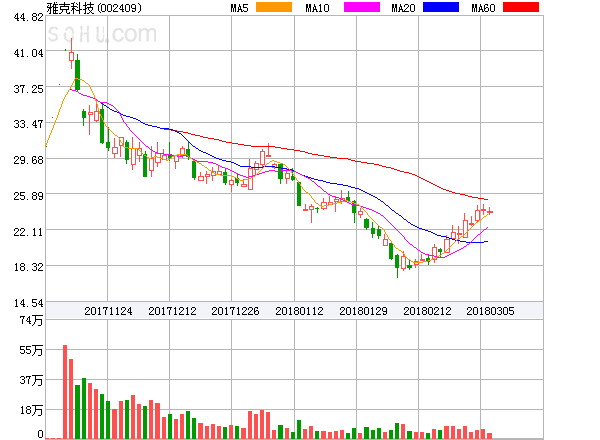Click the 29.68 price axis label
Image resolution: width=600 pixels, height=440 pixels.
(28, 160)
